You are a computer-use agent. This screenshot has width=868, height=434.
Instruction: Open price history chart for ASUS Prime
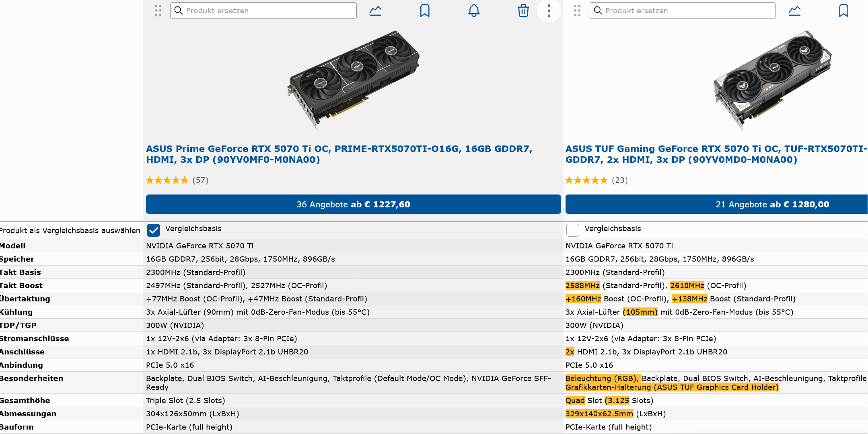pos(375,10)
